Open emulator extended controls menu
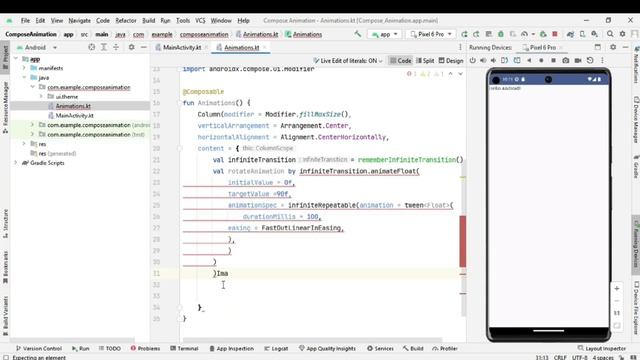 point(602,60)
